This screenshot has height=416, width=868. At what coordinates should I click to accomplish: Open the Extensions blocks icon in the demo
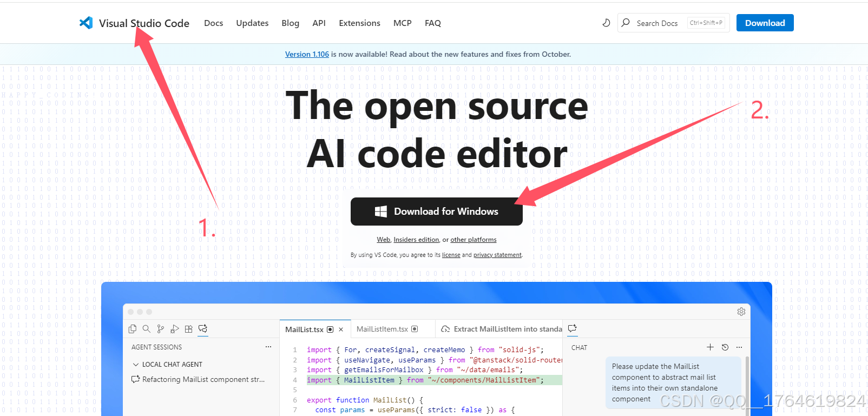[189, 329]
